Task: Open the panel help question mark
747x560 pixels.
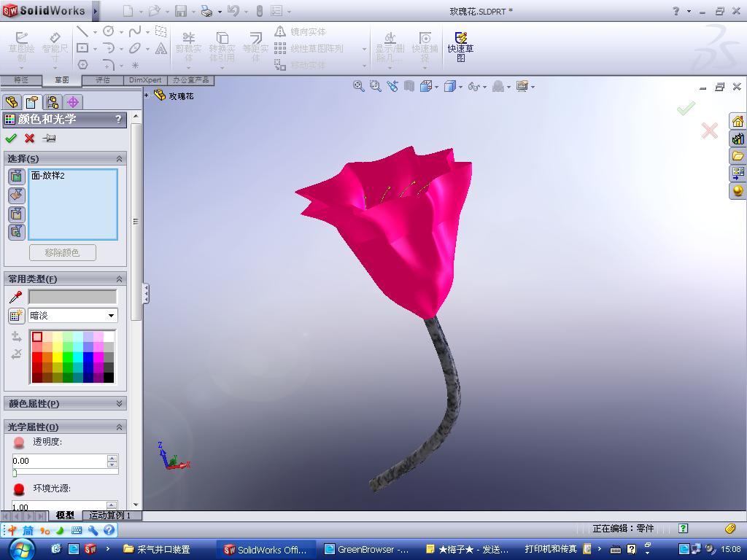Action: (118, 119)
